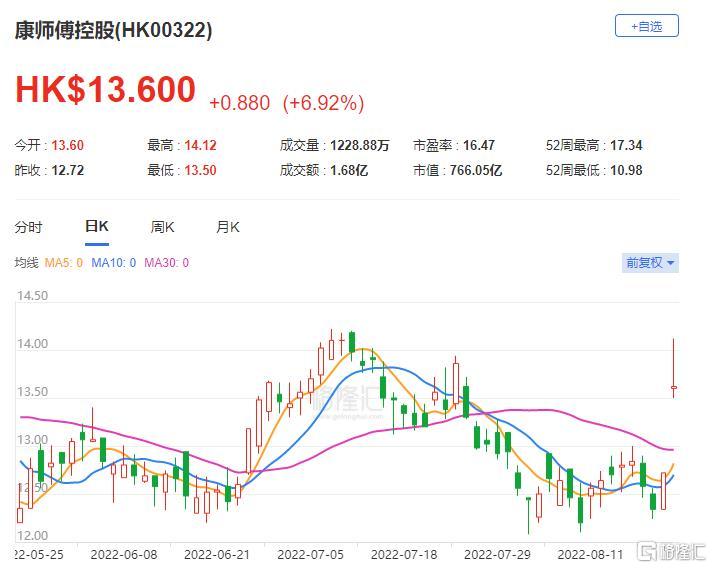Click the 2022-06-21 date axis label
This screenshot has height=568, width=712.
coord(217,555)
